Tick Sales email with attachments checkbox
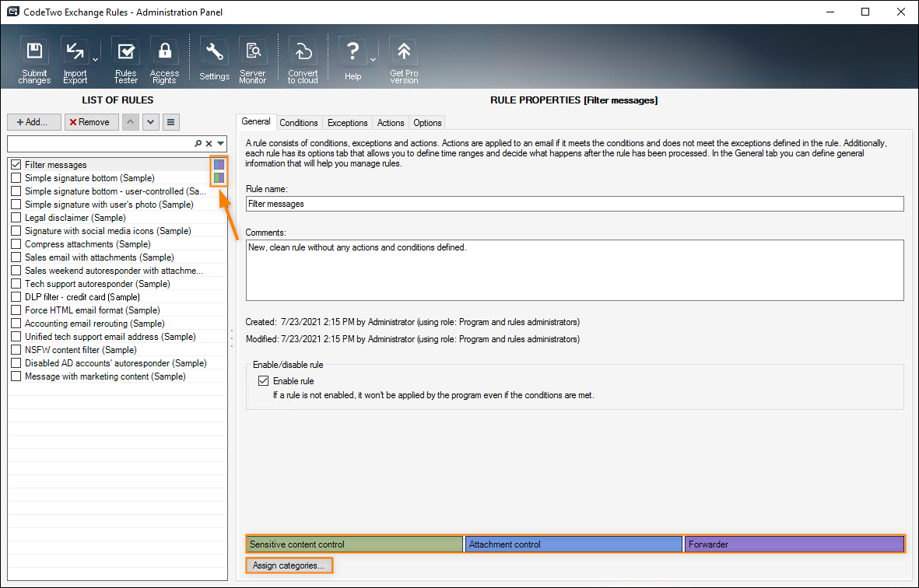The image size is (919, 588). click(16, 257)
